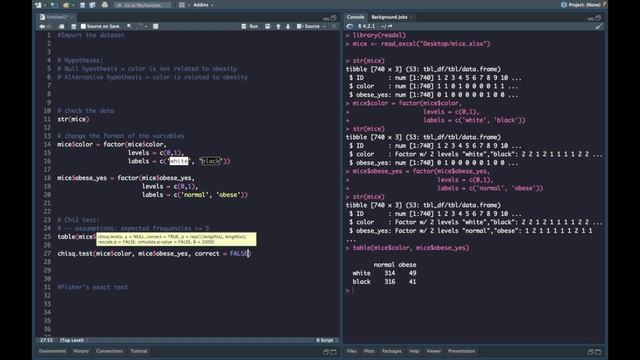Source the script with Source button

click(309, 26)
